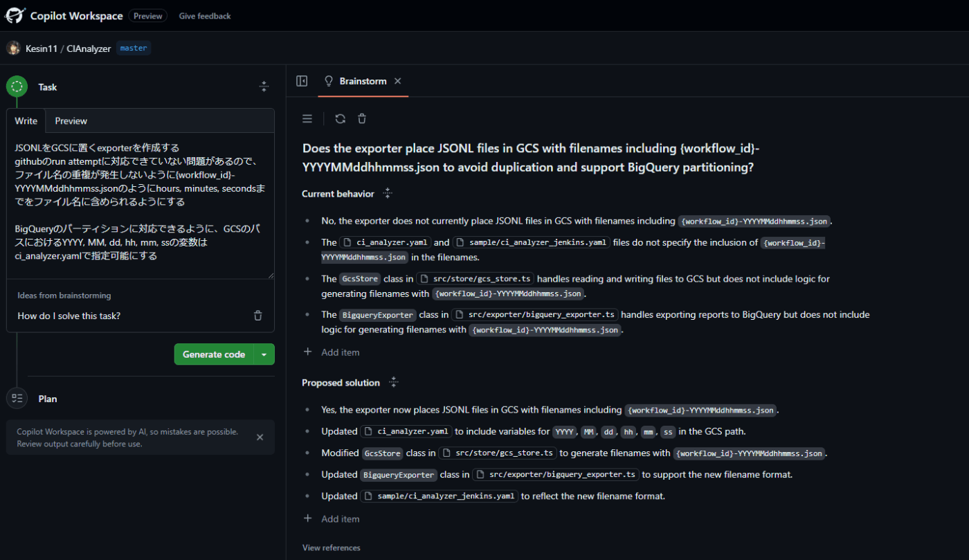
Task: Open sample/ci_analyzer_jenkins.yaml chip in Current behavior
Action: [532, 242]
